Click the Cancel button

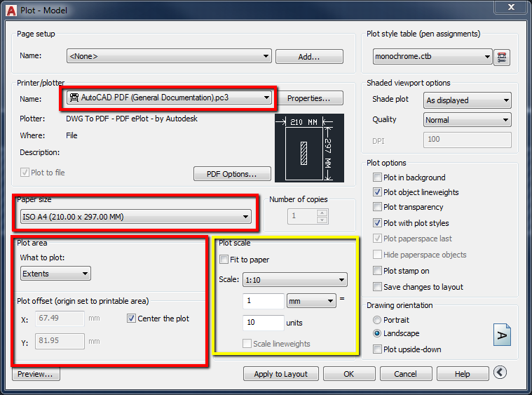point(406,374)
